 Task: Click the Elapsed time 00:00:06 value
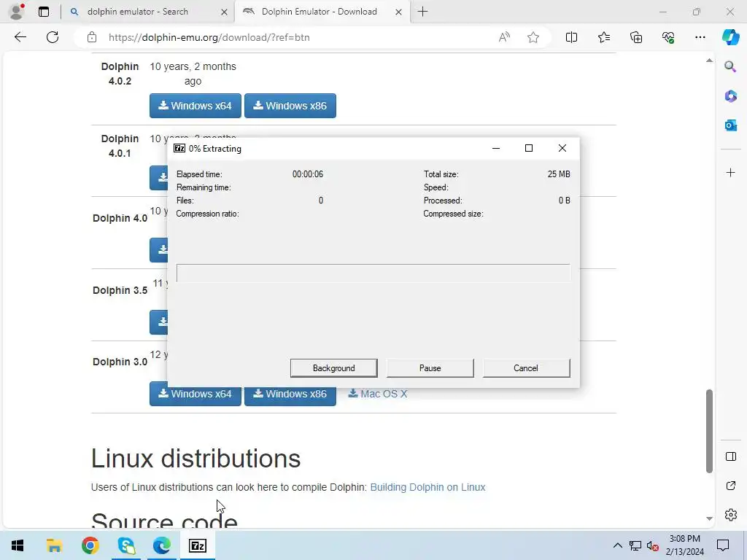coord(308,174)
